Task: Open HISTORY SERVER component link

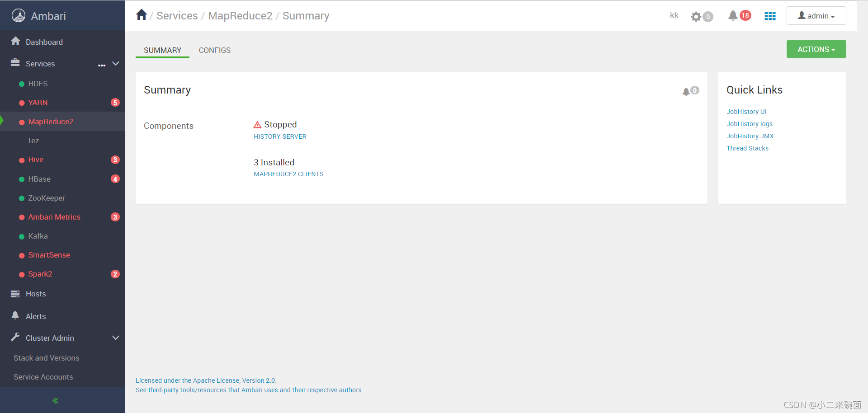Action: tap(280, 136)
